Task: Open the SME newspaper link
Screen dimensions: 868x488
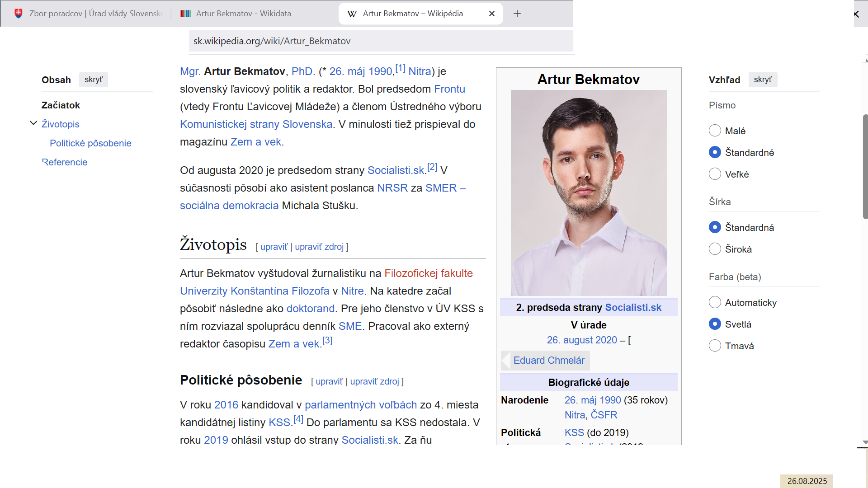Action: click(350, 326)
